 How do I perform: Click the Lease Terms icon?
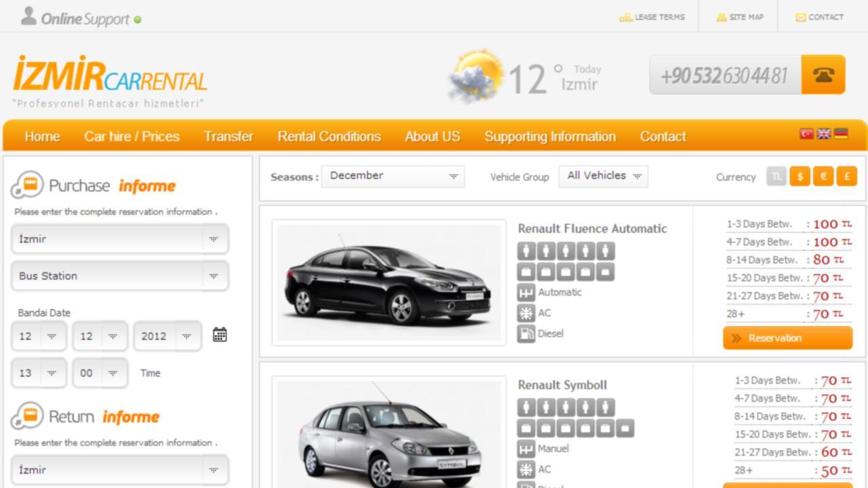coord(625,18)
